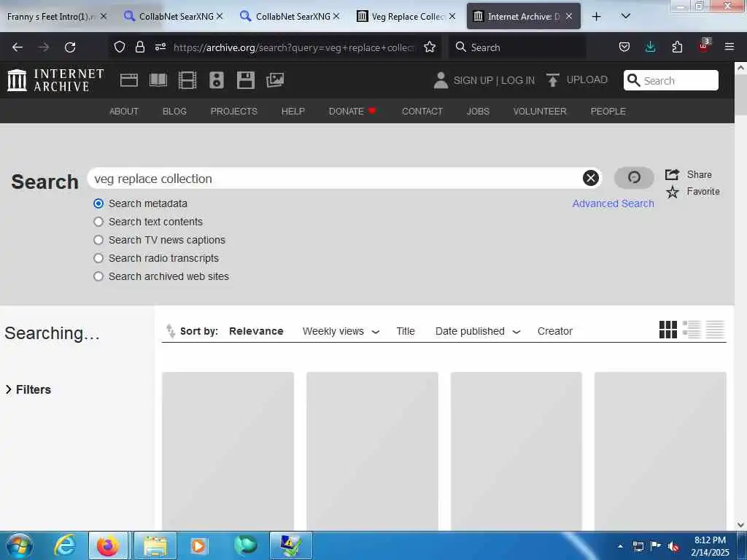The image size is (747, 560).
Task: Click the header Search box
Action: tap(671, 80)
